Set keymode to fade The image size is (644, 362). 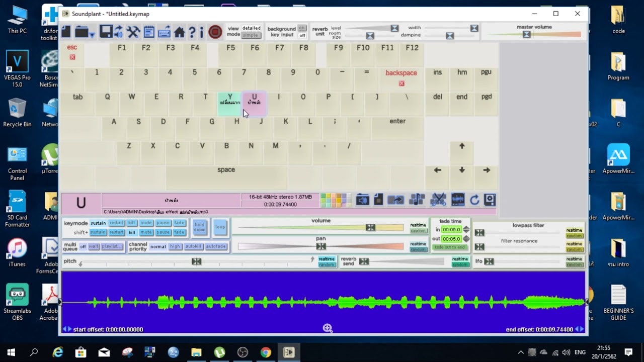179,223
